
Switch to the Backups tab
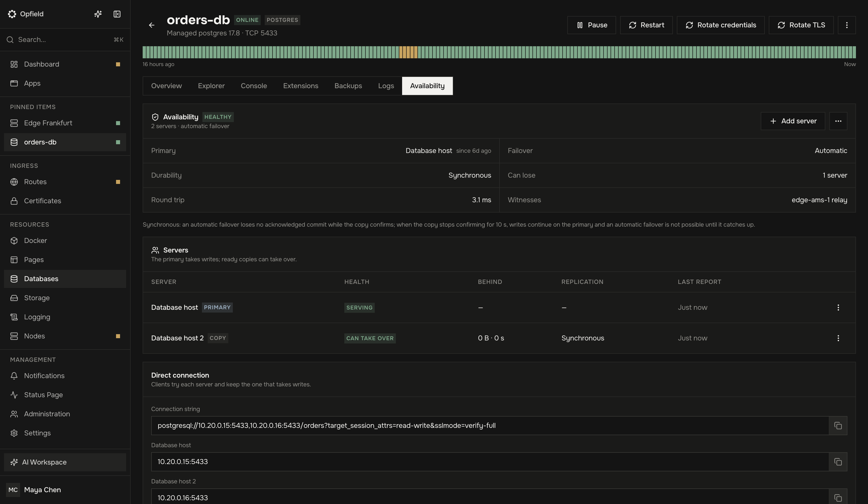click(348, 86)
